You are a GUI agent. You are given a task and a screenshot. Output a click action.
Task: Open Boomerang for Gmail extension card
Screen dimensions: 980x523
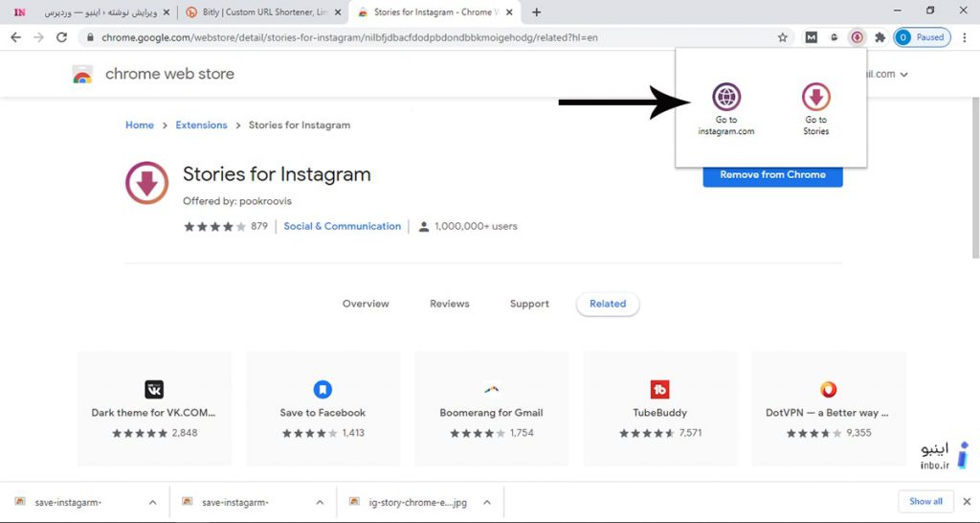coord(491,408)
